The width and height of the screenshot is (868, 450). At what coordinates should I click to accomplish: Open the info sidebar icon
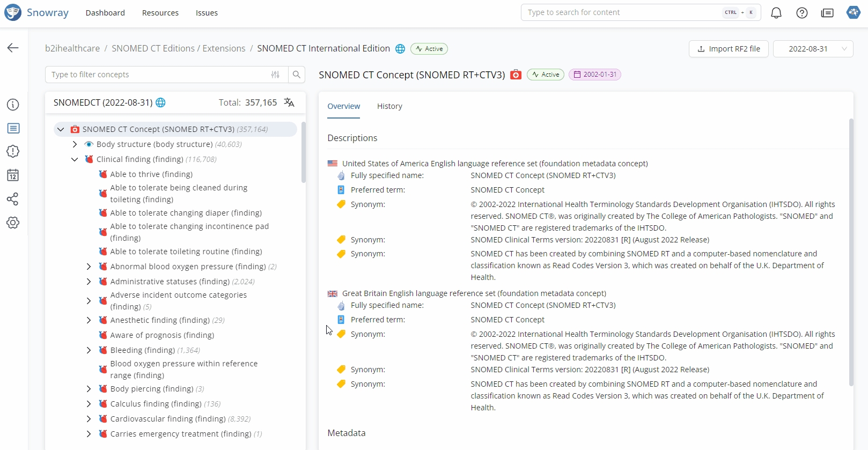pyautogui.click(x=13, y=105)
